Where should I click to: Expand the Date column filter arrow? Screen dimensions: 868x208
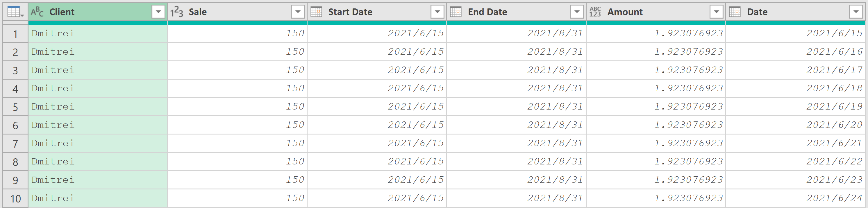(x=856, y=12)
